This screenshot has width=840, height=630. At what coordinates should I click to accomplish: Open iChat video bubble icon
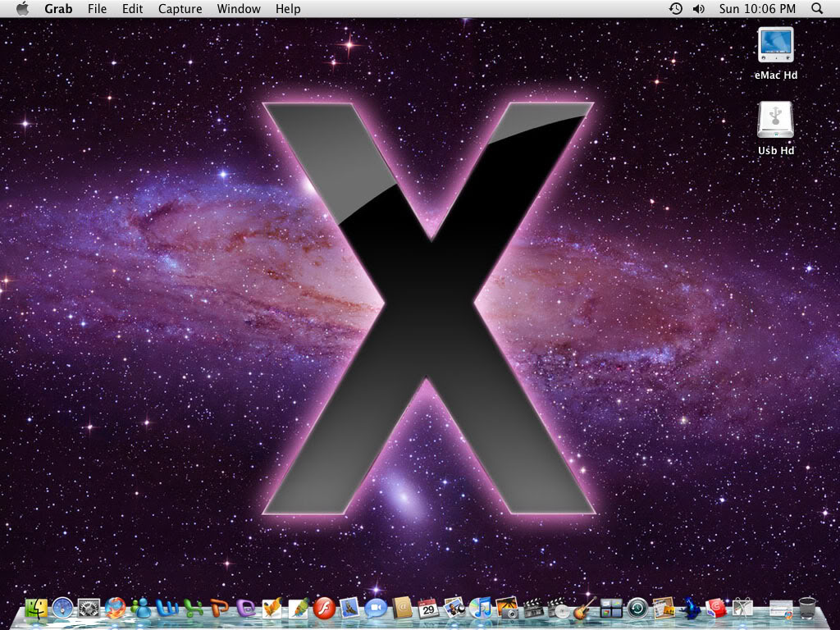(376, 609)
